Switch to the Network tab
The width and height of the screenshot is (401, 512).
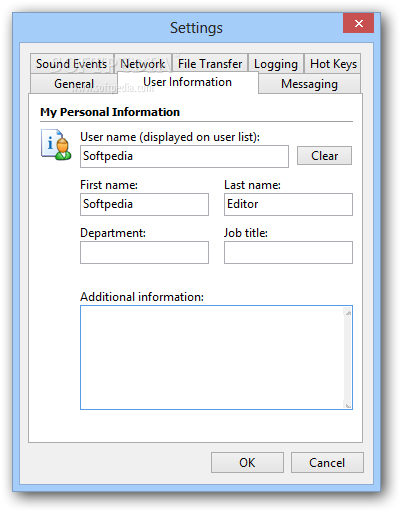[143, 64]
